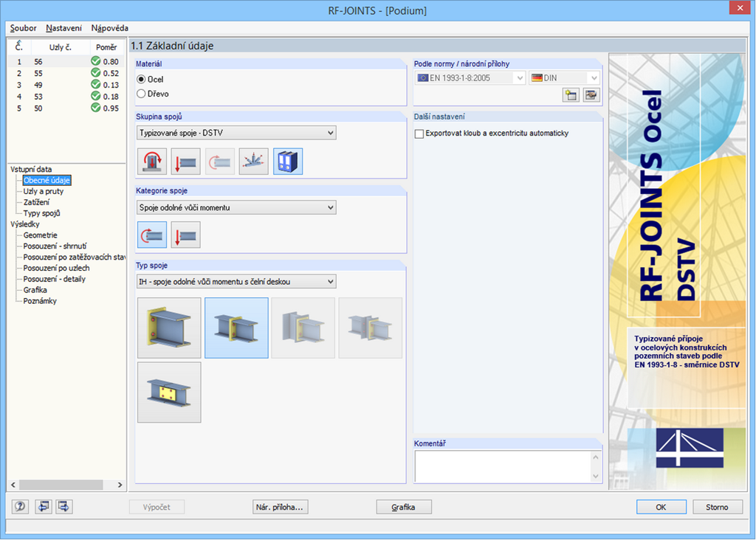
Task: Select the disabled rigid moment joint group icon
Action: (x=220, y=162)
